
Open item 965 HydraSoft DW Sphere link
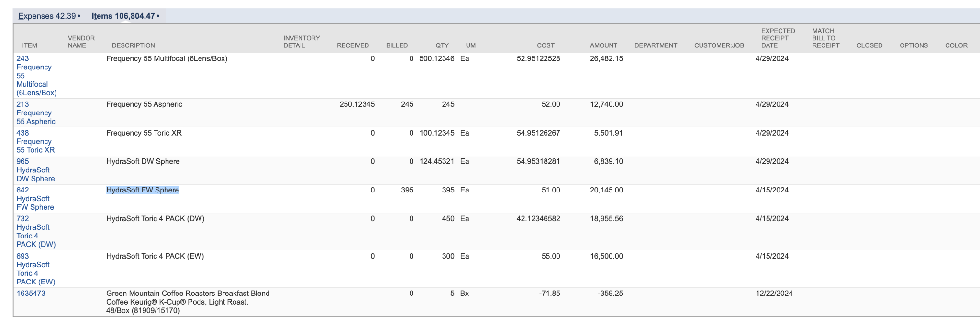[35, 170]
